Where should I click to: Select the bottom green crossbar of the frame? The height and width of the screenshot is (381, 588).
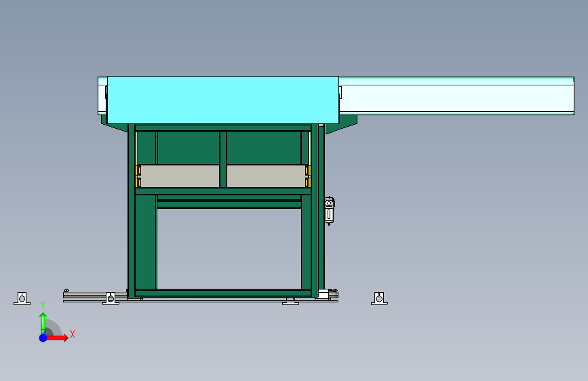click(223, 293)
